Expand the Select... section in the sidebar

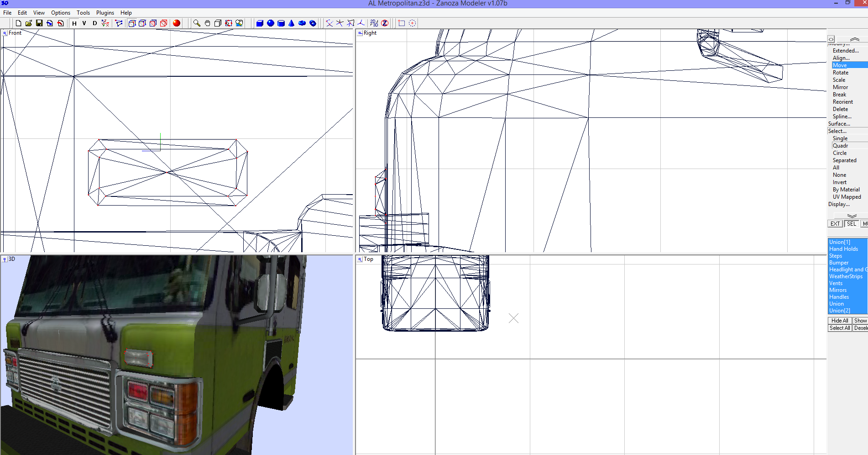click(838, 131)
